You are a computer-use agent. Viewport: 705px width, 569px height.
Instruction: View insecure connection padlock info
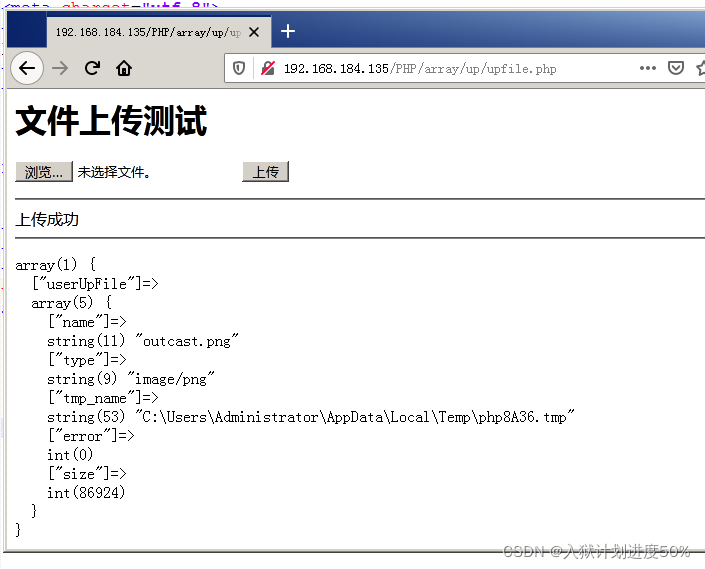(x=268, y=68)
